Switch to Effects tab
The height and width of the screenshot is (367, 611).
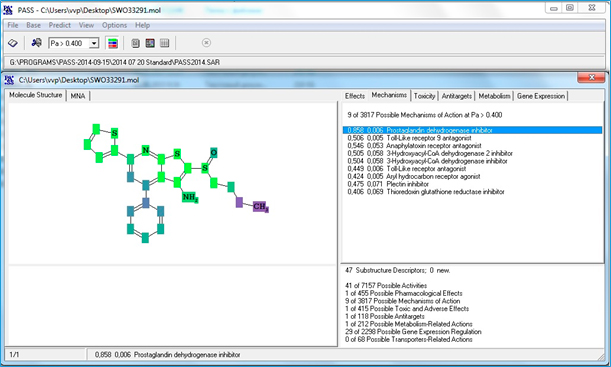pos(355,96)
